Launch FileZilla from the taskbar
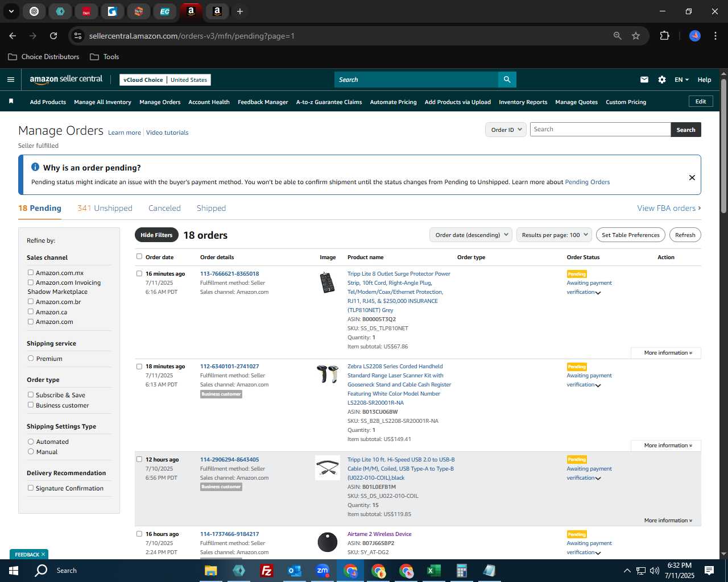This screenshot has width=728, height=582. click(x=266, y=571)
